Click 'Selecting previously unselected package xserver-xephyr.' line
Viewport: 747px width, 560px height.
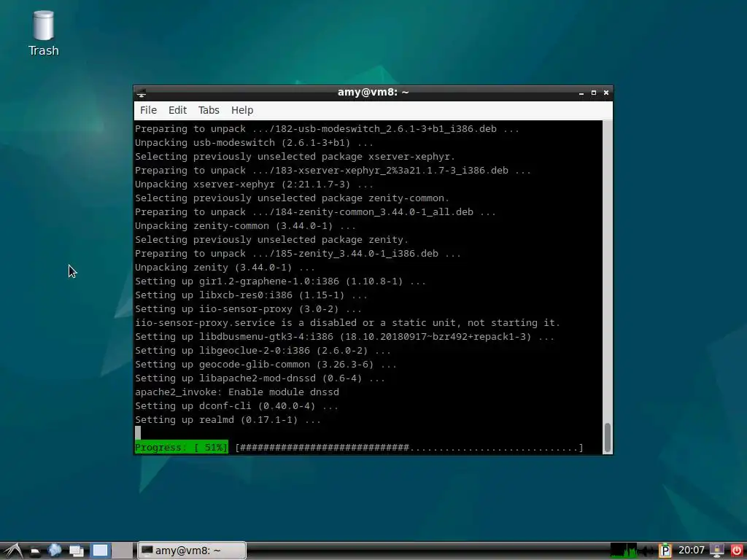(295, 157)
